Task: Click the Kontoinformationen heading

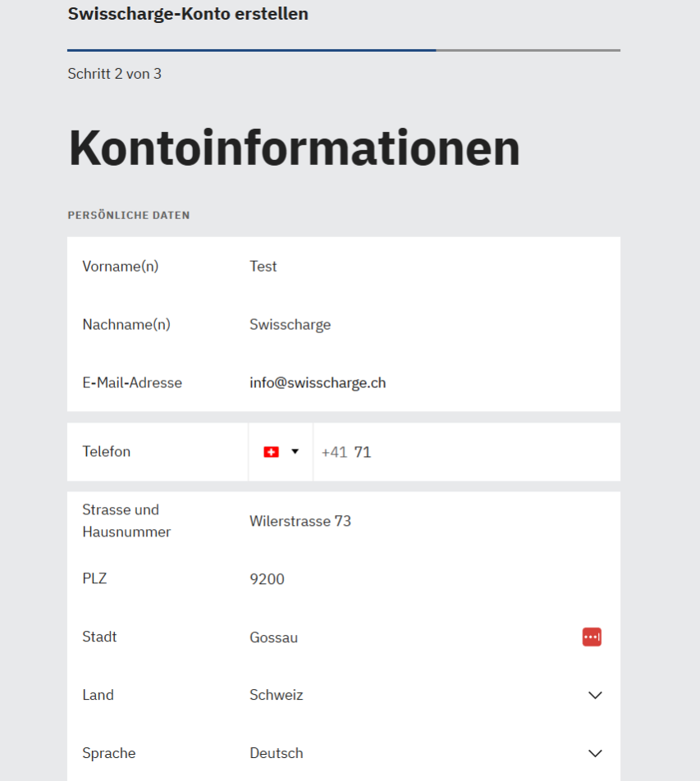Action: (295, 148)
